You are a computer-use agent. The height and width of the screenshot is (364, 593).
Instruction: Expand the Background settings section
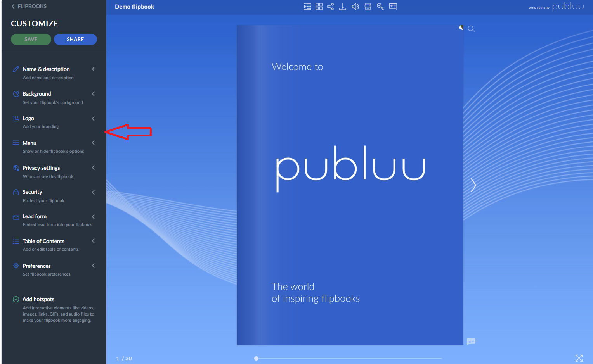(x=36, y=94)
